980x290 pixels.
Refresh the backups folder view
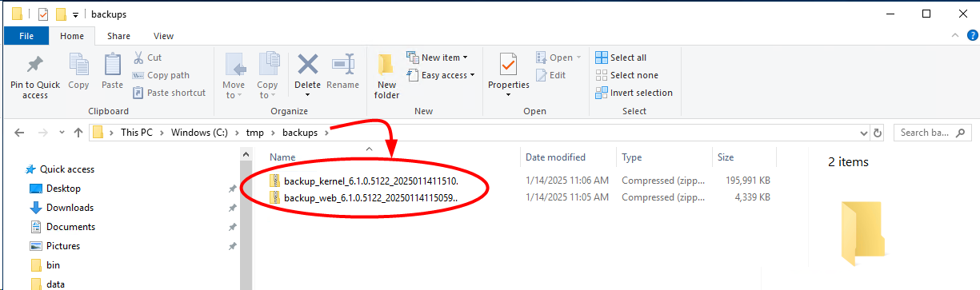click(878, 133)
